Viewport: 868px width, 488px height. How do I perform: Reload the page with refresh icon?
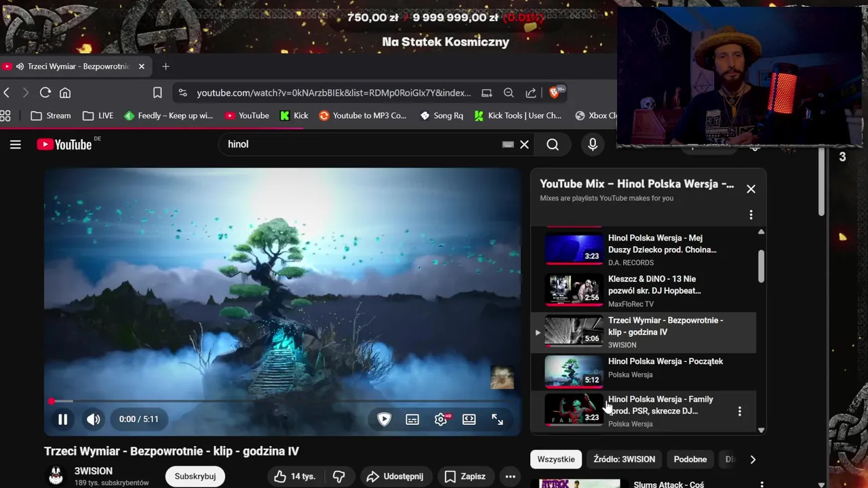[45, 93]
